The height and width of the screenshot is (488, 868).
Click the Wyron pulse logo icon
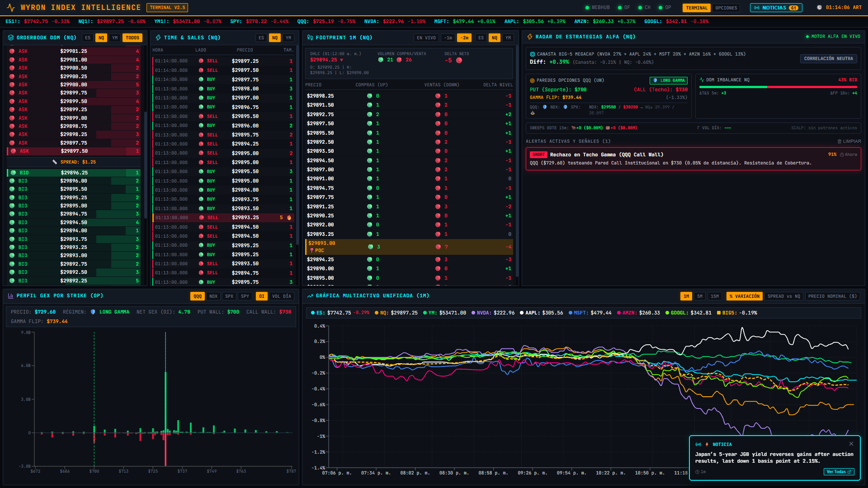tap(11, 8)
